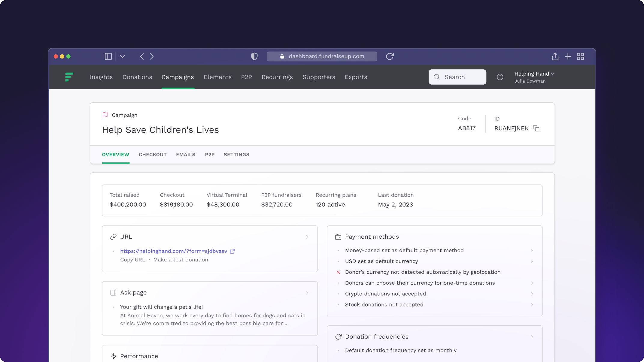The width and height of the screenshot is (644, 362).
Task: Open P2P in top navigation bar
Action: click(247, 77)
